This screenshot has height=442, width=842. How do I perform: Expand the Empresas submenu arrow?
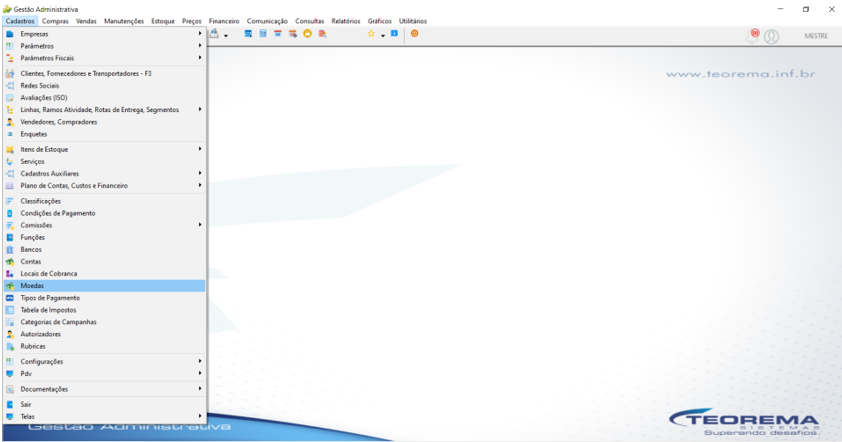point(200,33)
